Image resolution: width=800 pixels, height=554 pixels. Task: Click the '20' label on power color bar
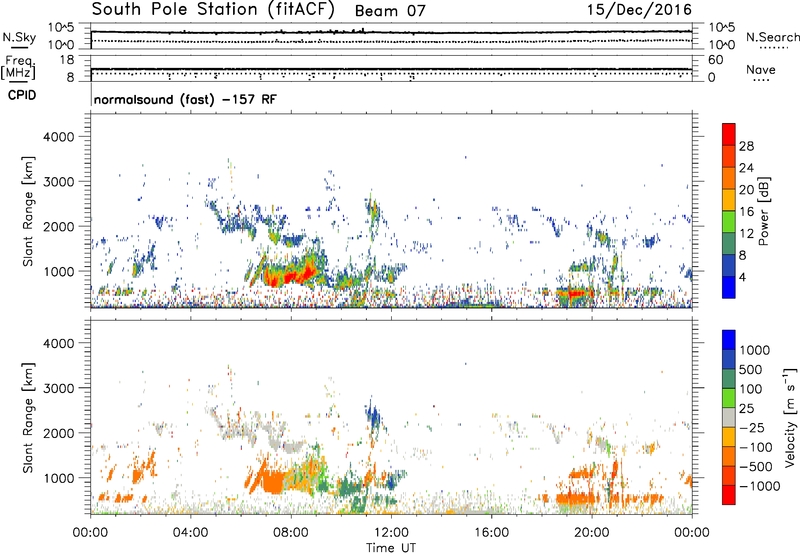click(x=746, y=190)
